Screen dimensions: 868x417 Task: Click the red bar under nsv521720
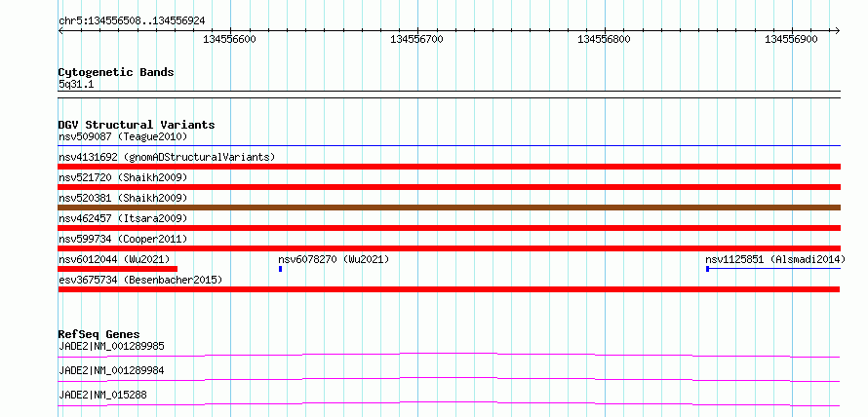(x=450, y=187)
